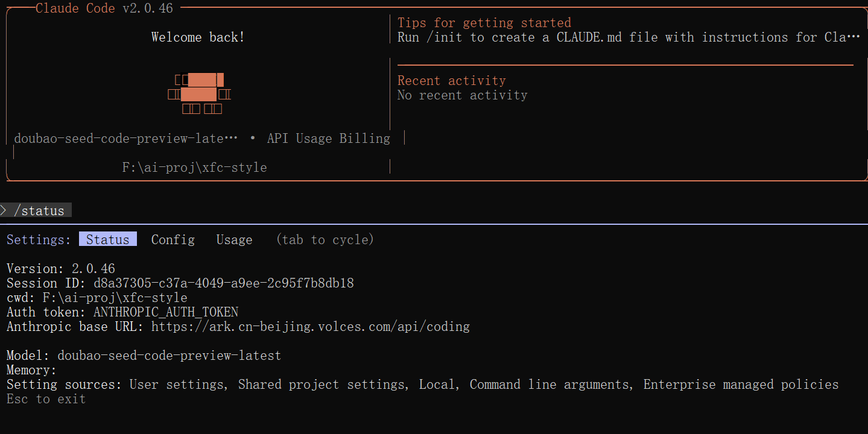Click the Recent activity heading
868x434 pixels.
click(x=451, y=80)
